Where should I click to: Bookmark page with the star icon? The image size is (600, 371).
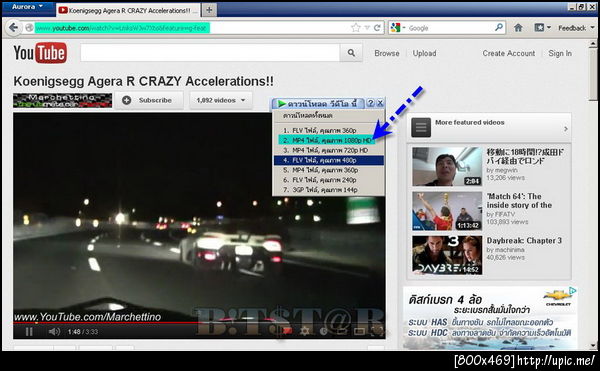[x=356, y=28]
